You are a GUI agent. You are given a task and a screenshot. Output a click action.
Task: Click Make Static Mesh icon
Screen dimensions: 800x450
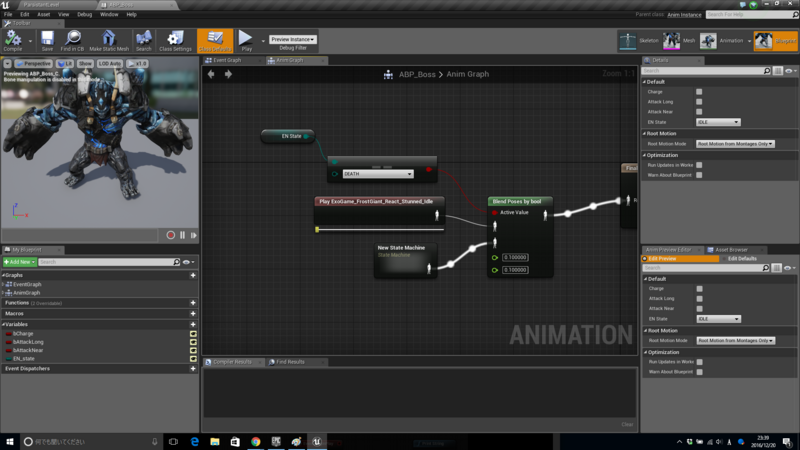[x=109, y=40]
